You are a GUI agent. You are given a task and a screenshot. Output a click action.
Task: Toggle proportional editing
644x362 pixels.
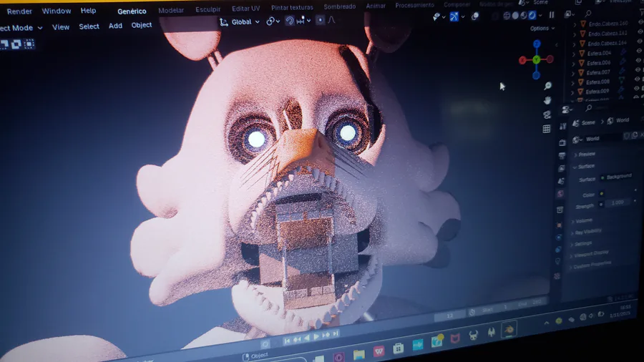[x=321, y=20]
